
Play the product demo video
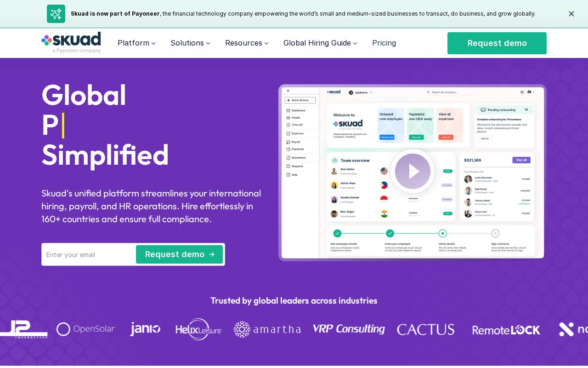pos(413,171)
